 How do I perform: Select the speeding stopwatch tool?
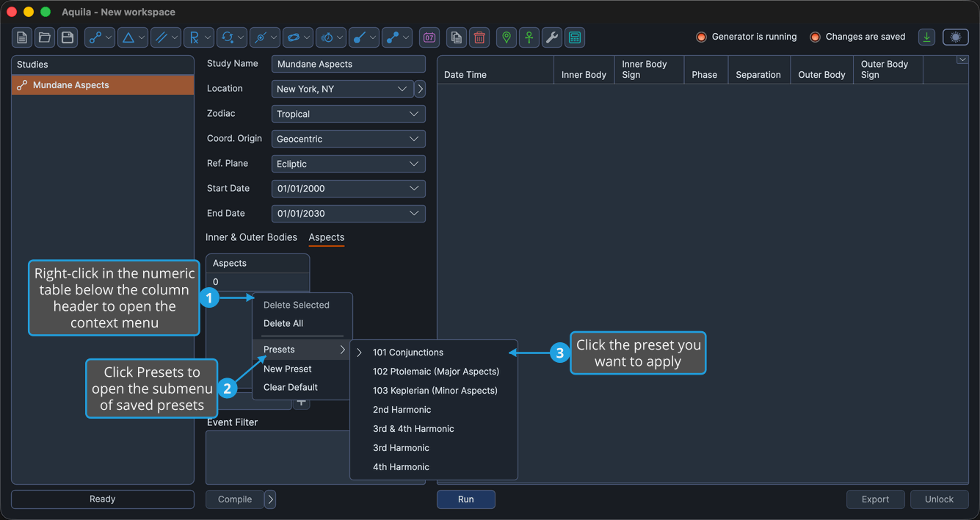(331, 37)
